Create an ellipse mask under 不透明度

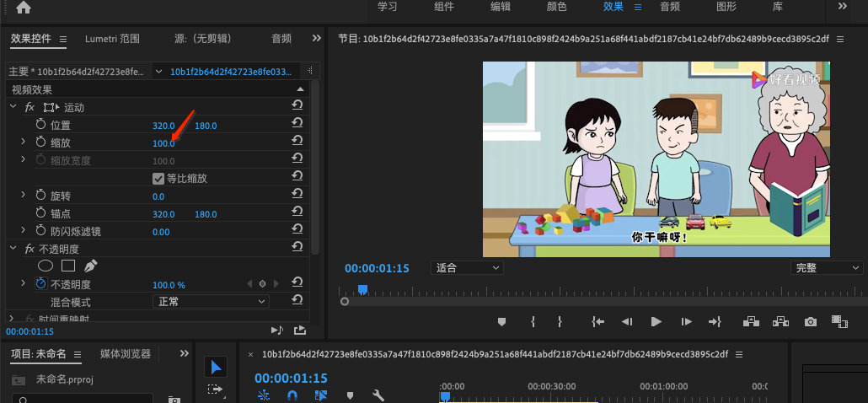46,266
